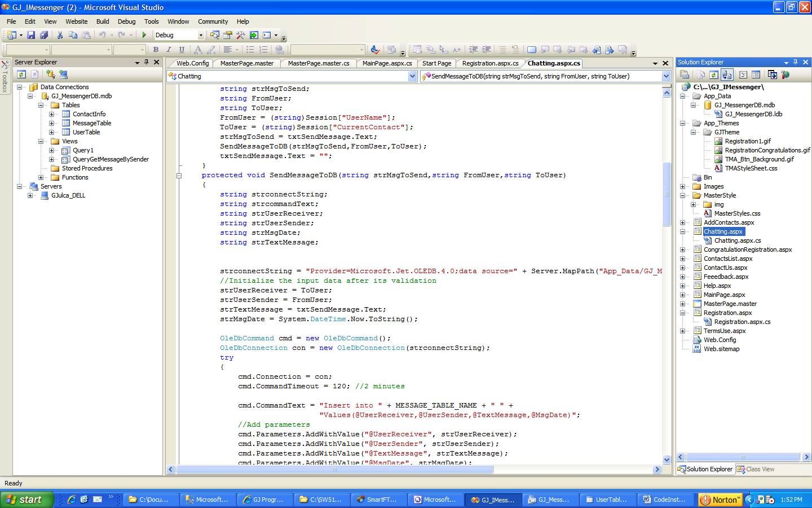The image size is (812, 508).
Task: Click the Connect to Server icon
Action: (x=63, y=75)
